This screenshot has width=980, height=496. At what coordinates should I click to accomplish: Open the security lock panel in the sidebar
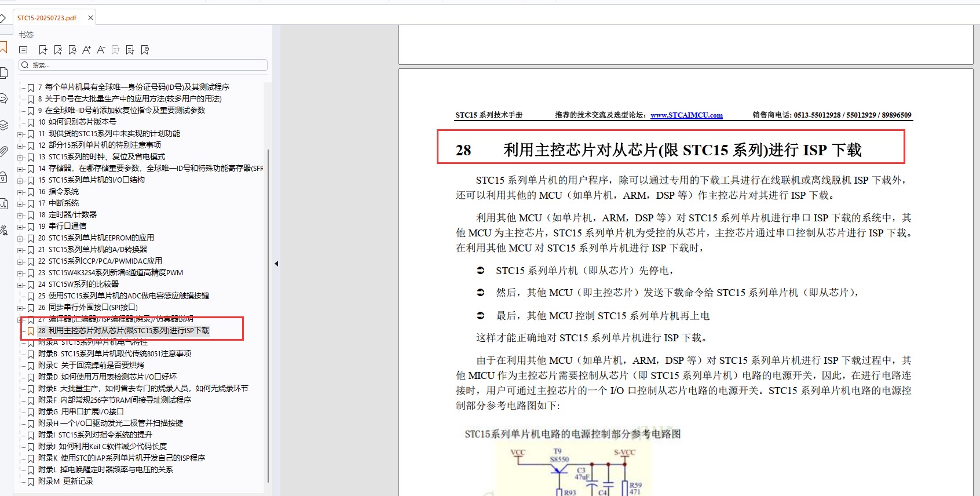(3, 177)
